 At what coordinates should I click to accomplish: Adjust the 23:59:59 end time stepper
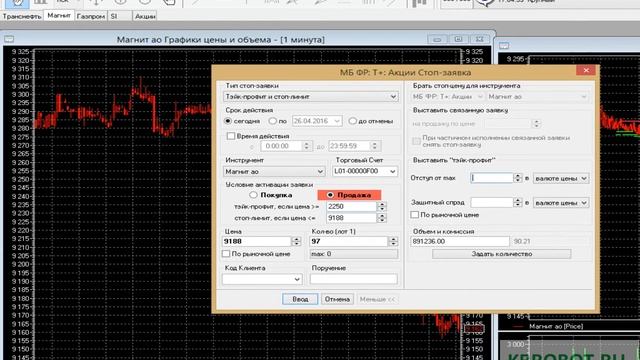point(374,146)
